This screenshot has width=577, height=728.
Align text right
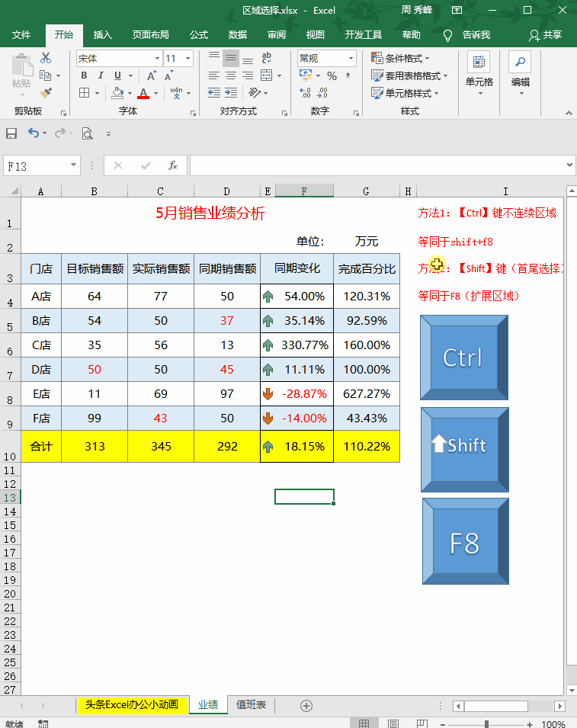click(x=248, y=75)
